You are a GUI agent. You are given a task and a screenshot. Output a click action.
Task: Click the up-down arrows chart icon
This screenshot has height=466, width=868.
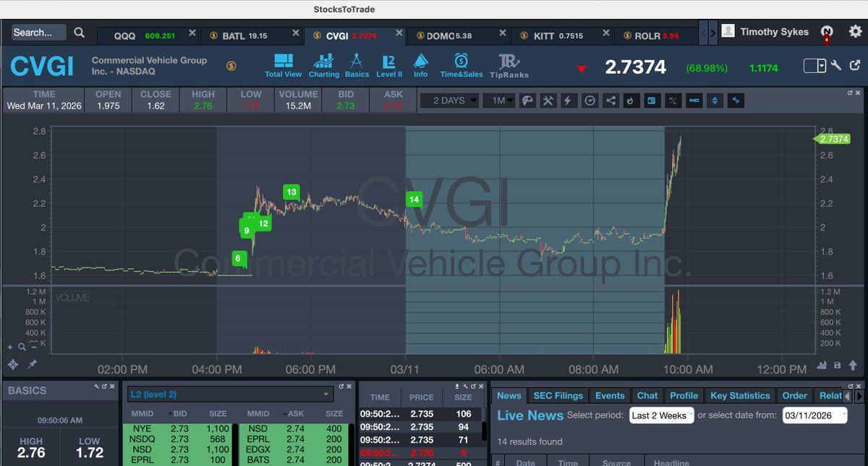coord(715,101)
